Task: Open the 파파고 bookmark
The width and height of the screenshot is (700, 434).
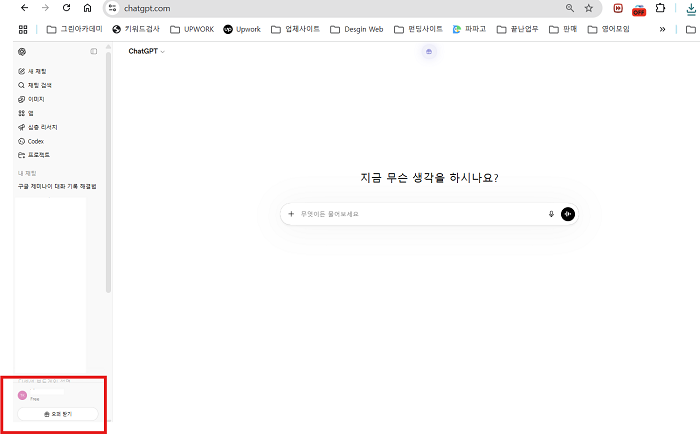Action: (469, 29)
